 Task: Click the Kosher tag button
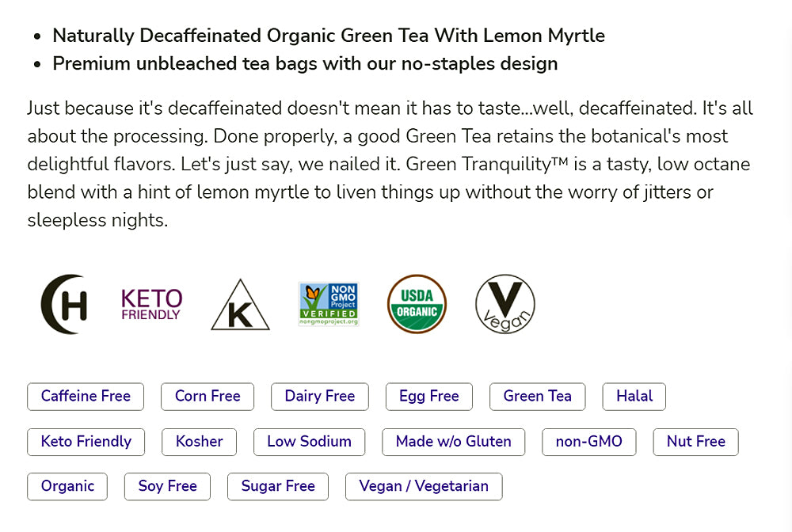200,442
